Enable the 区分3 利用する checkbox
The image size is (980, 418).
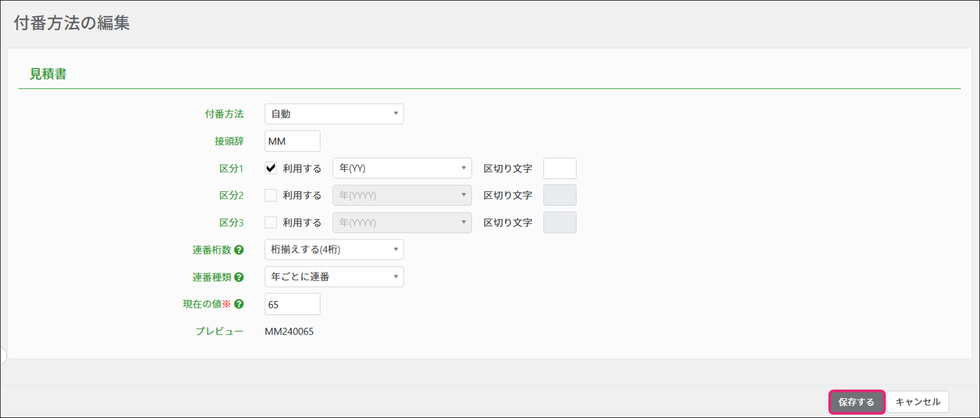coord(271,222)
